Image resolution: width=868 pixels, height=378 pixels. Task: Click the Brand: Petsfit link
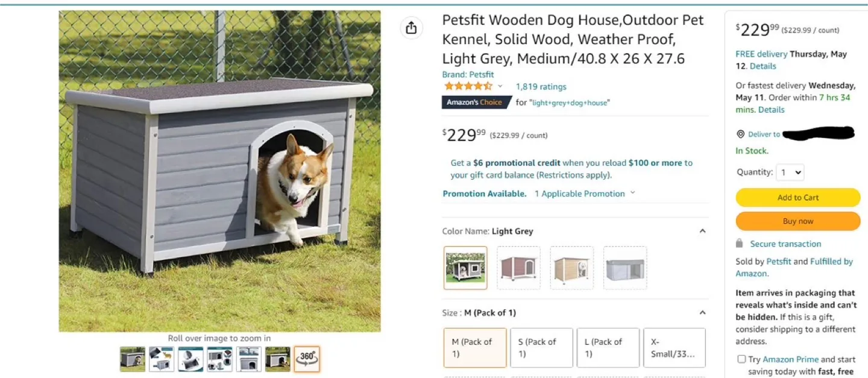[468, 74]
